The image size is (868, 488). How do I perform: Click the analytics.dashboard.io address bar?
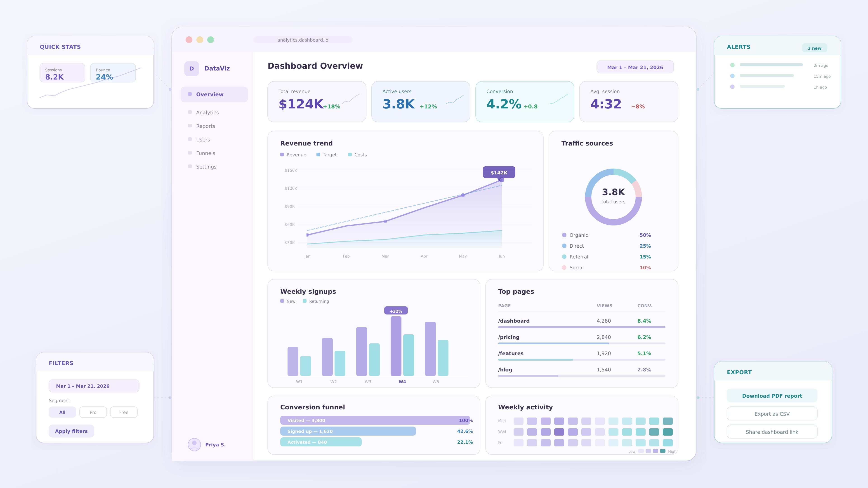point(303,40)
